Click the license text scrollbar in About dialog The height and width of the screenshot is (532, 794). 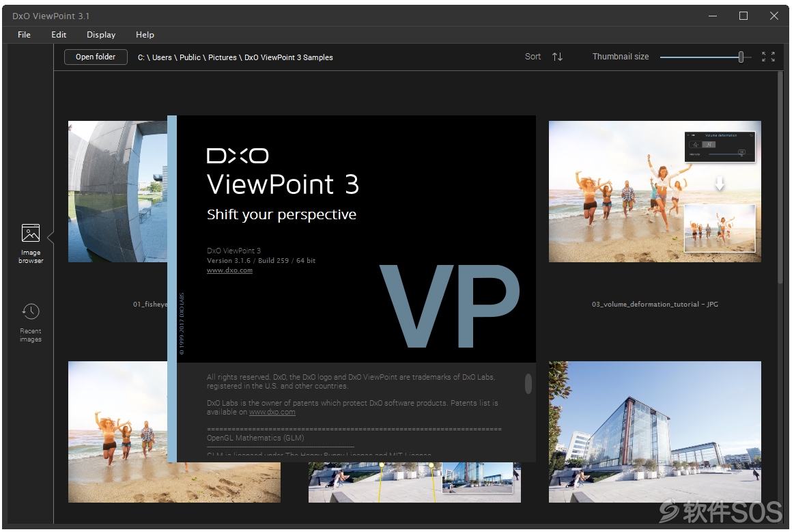click(528, 384)
